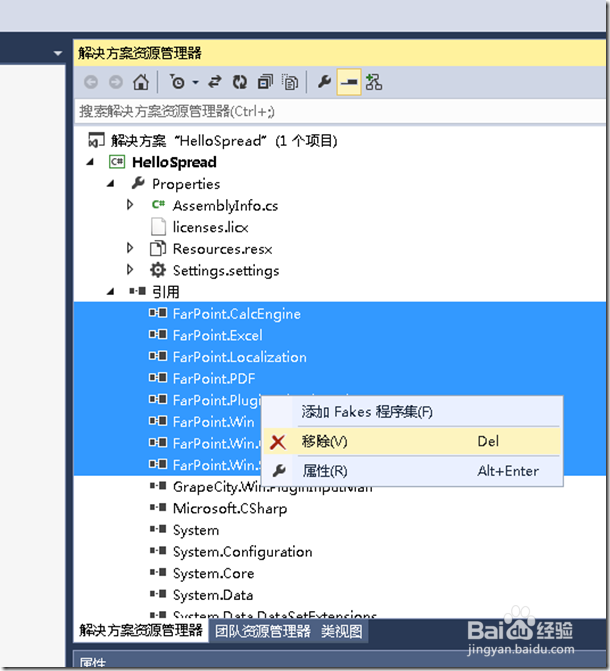The height and width of the screenshot is (671, 610).
Task: Select the licenses.licx file
Action: point(210,227)
